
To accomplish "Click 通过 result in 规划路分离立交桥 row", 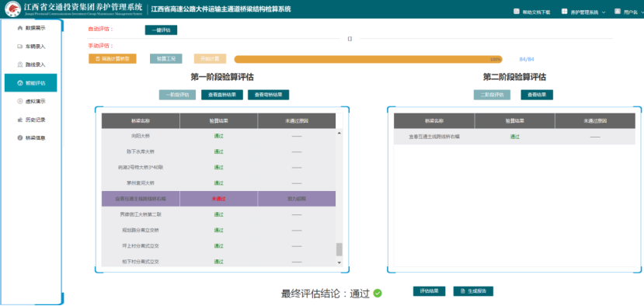I will coord(218,230).
